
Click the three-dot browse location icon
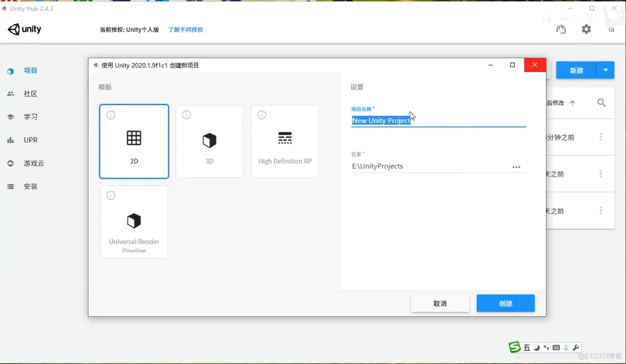[516, 167]
